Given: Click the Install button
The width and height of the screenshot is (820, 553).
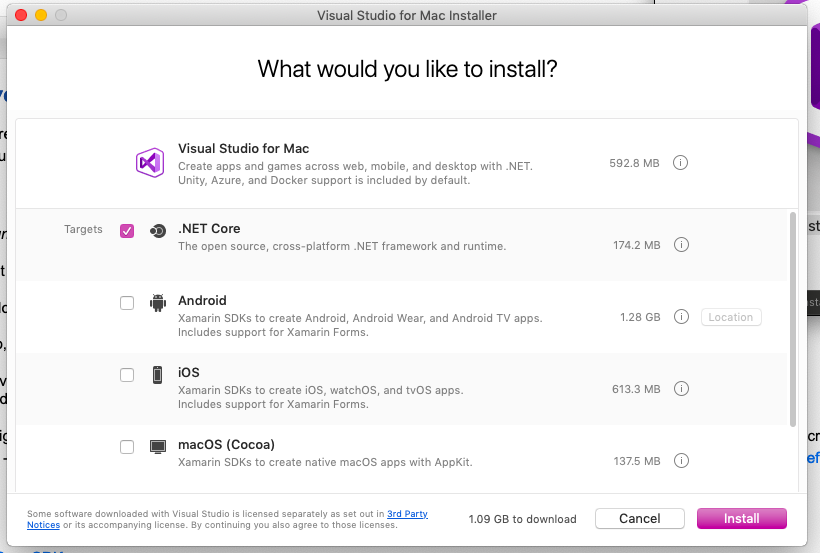Looking at the screenshot, I should [x=741, y=519].
